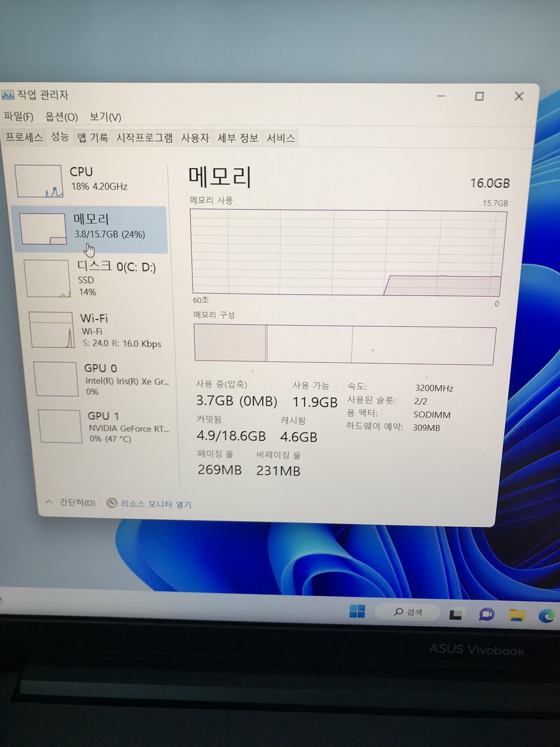Close the Task Manager window

pyautogui.click(x=518, y=96)
